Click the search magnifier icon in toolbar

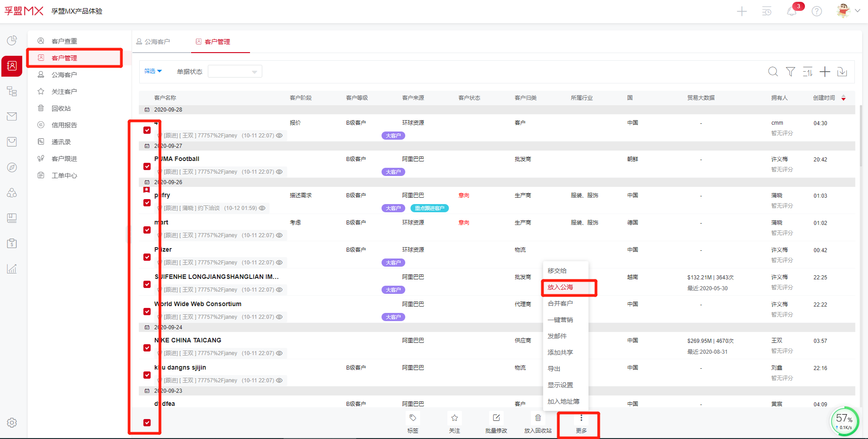[773, 72]
